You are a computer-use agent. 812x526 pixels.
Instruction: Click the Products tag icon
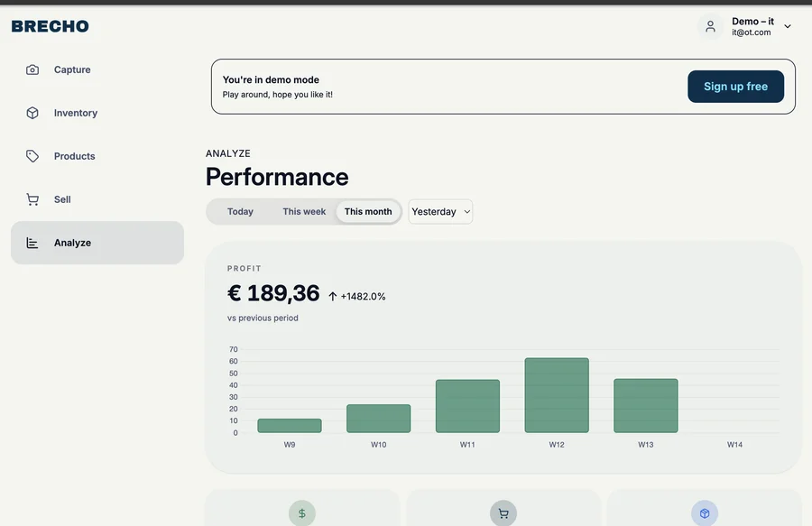coord(32,155)
